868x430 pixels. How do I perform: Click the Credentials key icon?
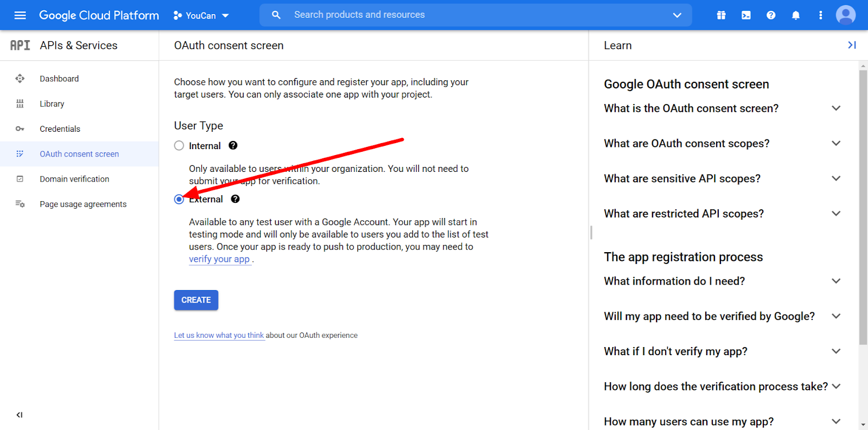coord(20,129)
